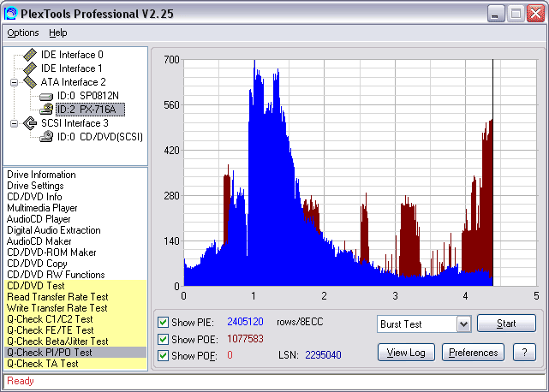Screen dimensions: 549x392
Task: Collapse the ATA Interface 2 tree node
Action: pyautogui.click(x=14, y=83)
